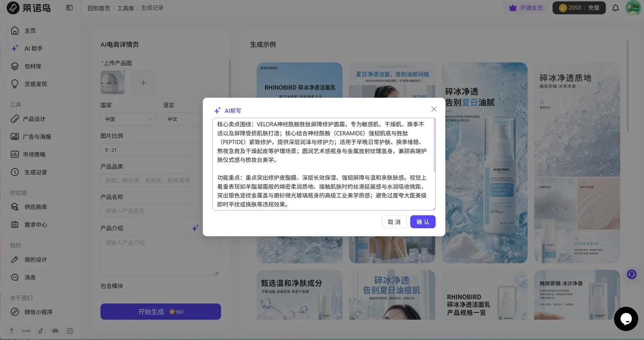Image resolution: width=644 pixels, height=340 pixels.
Task: Click the 消息 chat bubble icon
Action: tap(15, 277)
